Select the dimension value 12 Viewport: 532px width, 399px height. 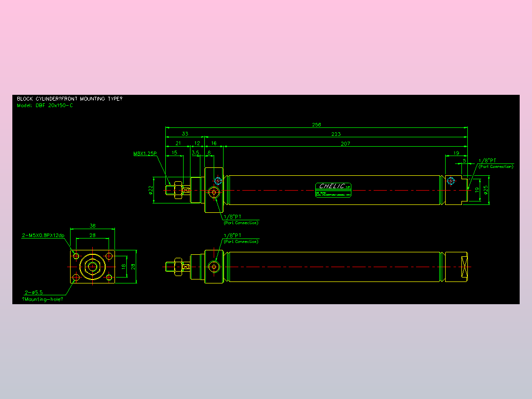tap(197, 143)
